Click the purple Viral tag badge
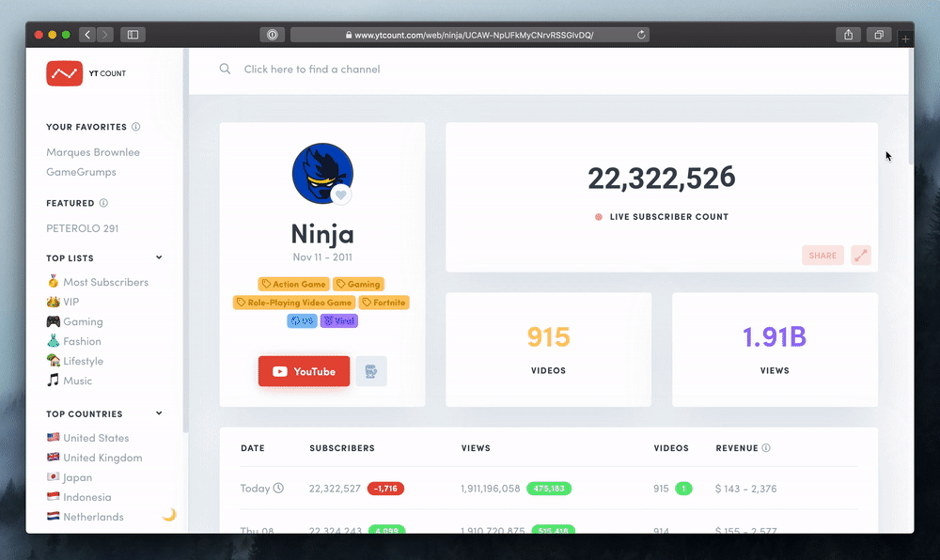 pos(339,321)
